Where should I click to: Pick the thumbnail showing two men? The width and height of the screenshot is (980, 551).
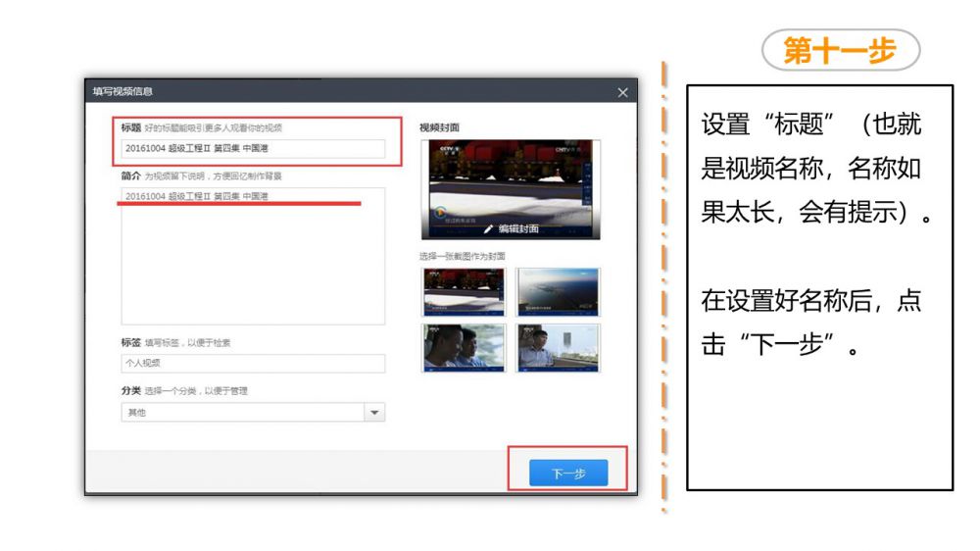coord(464,347)
